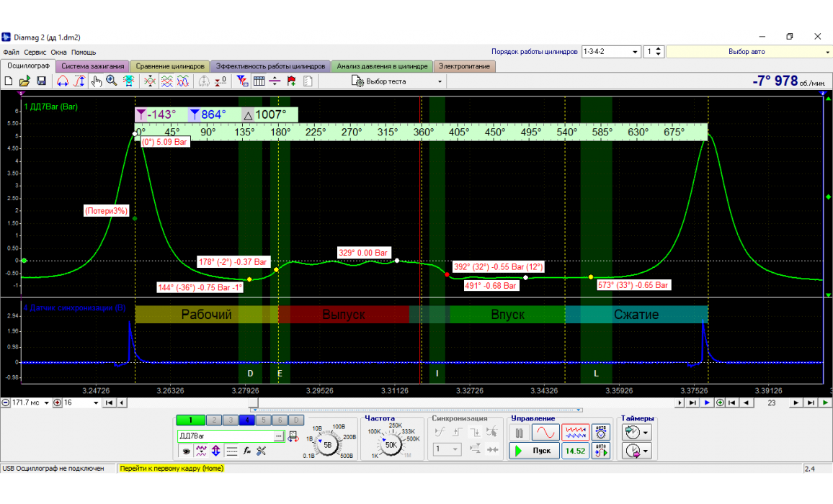This screenshot has height=504, width=833.
Task: Toggle channel visibility eye icon
Action: coord(186,451)
